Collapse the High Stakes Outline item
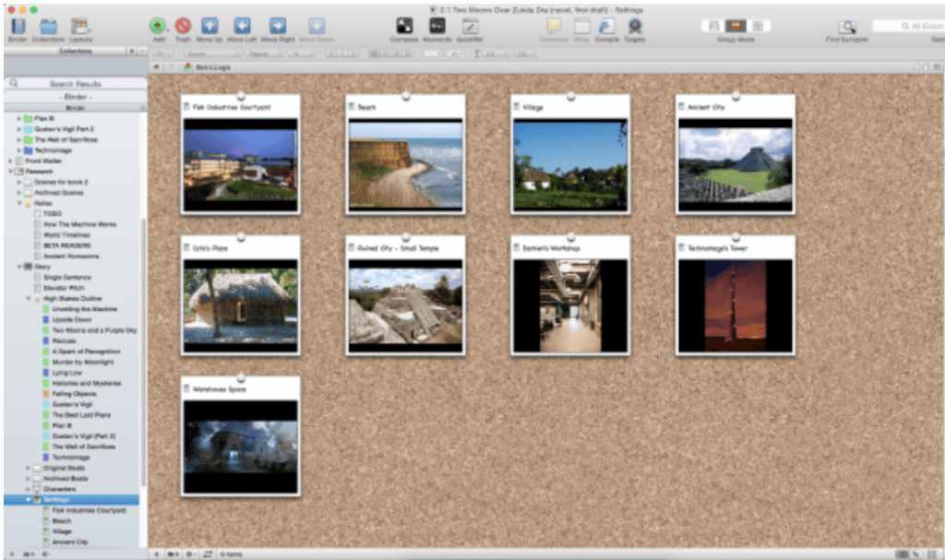 click(x=29, y=298)
